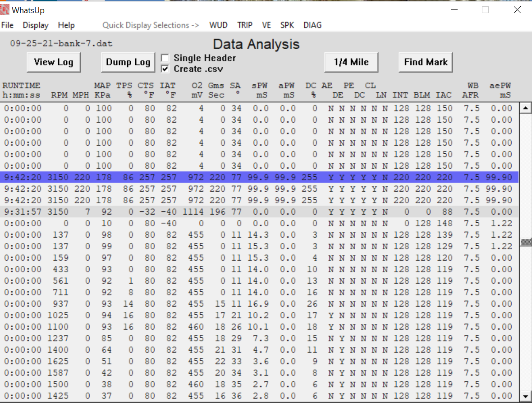The width and height of the screenshot is (532, 403).
Task: Open the DIAG quick display
Action: 312,25
